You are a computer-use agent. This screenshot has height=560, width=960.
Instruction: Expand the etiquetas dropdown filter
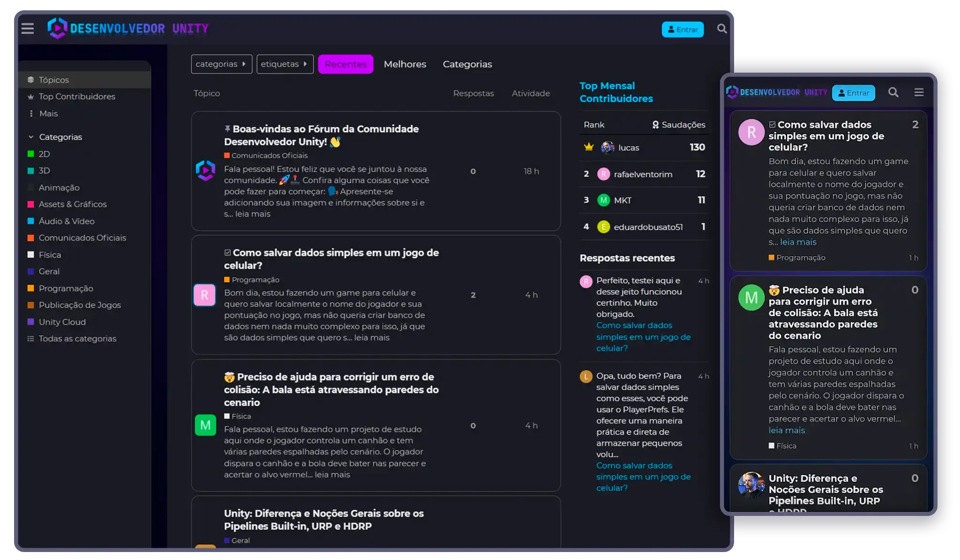click(x=283, y=64)
